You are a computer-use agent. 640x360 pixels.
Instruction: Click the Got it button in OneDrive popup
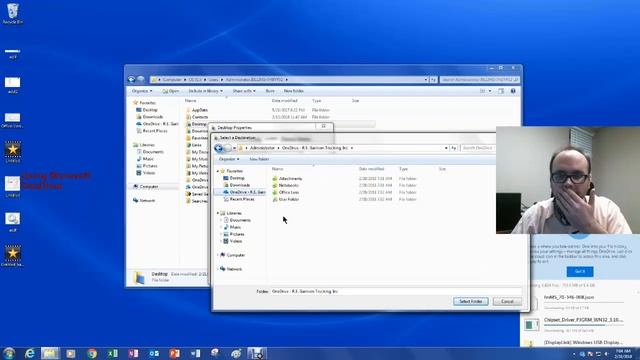[580, 271]
